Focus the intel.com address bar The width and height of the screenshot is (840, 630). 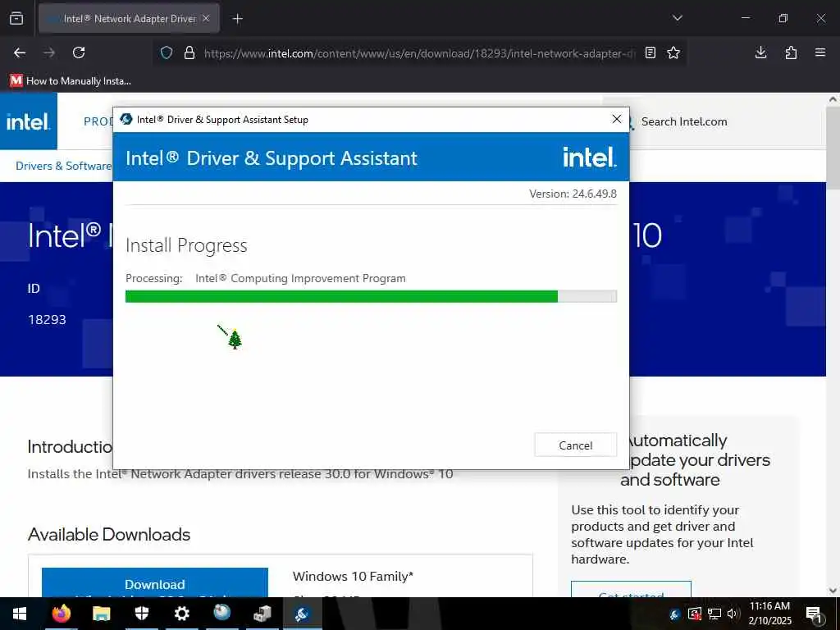coord(419,53)
